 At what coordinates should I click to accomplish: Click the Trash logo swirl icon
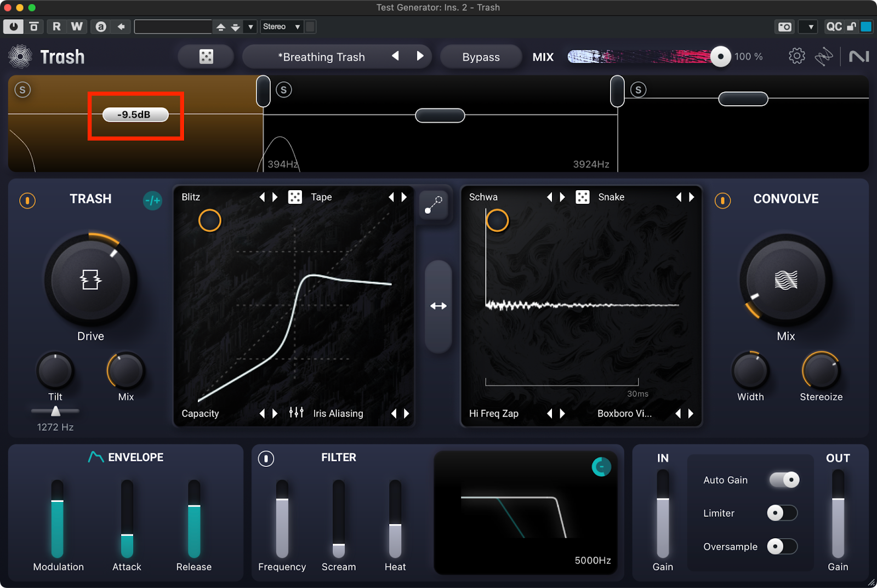[x=20, y=56]
